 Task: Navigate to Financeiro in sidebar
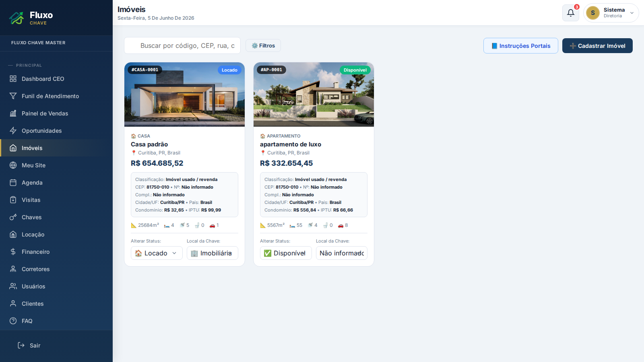(56, 252)
